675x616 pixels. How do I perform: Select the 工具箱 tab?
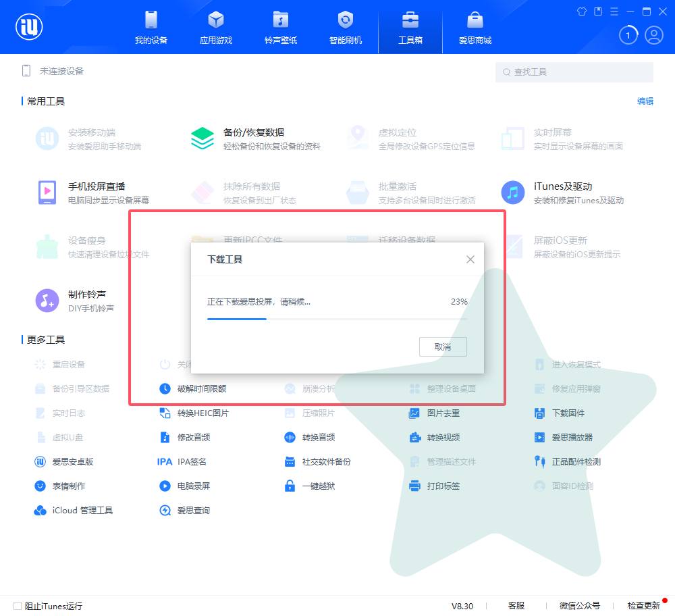click(x=410, y=28)
